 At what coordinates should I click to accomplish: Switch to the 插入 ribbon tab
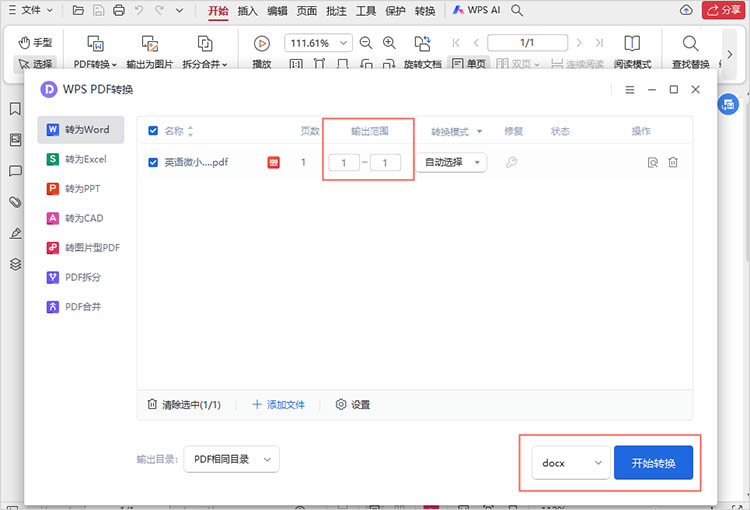(247, 11)
